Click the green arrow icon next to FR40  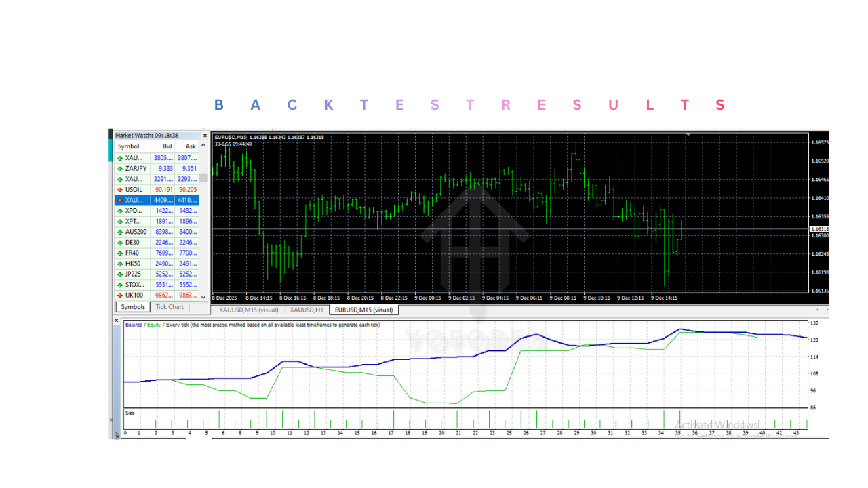[x=119, y=253]
